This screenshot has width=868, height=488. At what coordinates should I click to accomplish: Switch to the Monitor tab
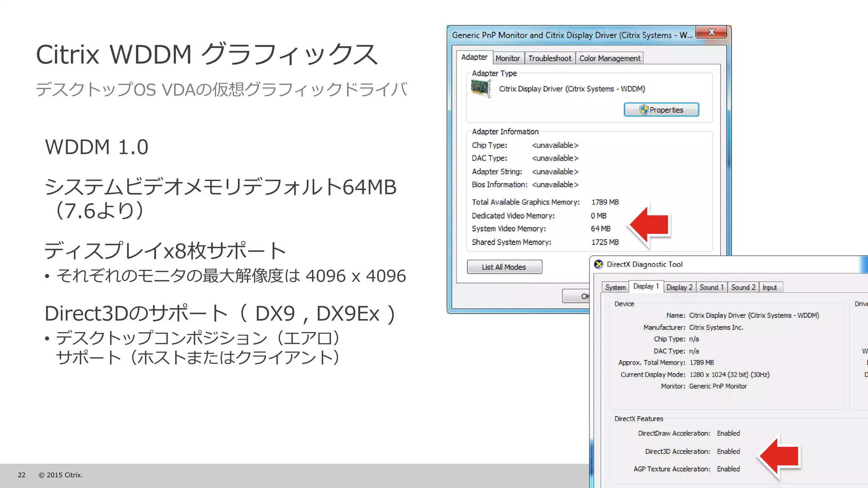pyautogui.click(x=507, y=58)
